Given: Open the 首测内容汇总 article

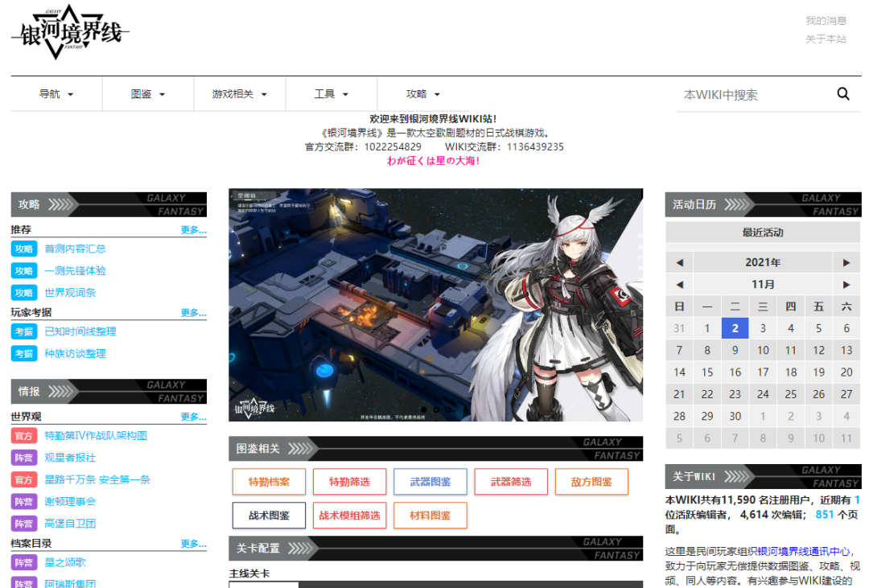Looking at the screenshot, I should [76, 249].
